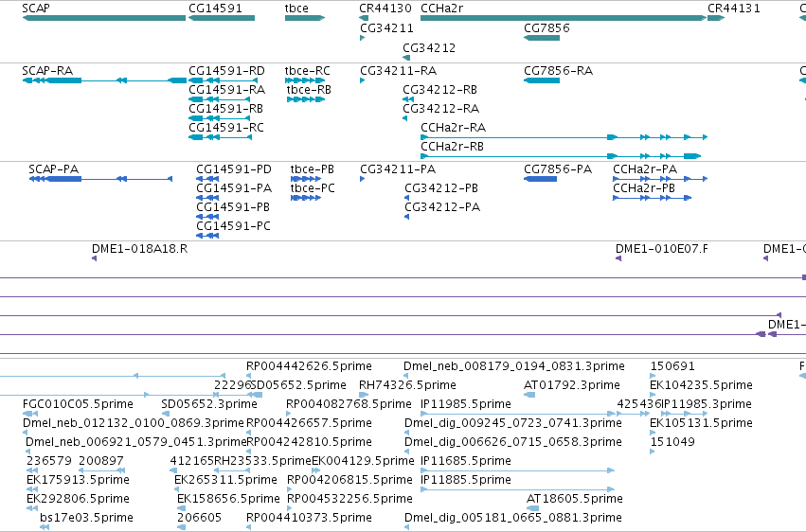
Task: Select the CG14591-PB protein label
Action: [x=233, y=207]
